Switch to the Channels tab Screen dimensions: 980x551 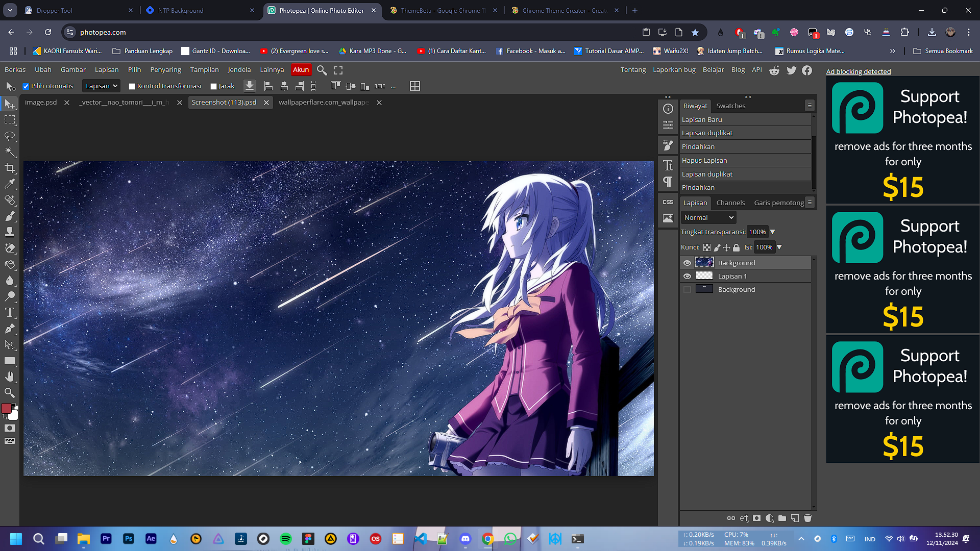(x=730, y=203)
